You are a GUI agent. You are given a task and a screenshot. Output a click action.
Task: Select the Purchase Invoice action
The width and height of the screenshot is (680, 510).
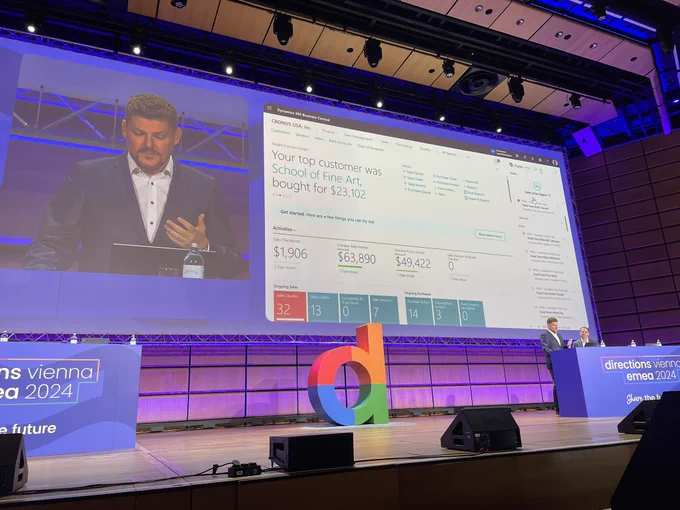pyautogui.click(x=446, y=184)
